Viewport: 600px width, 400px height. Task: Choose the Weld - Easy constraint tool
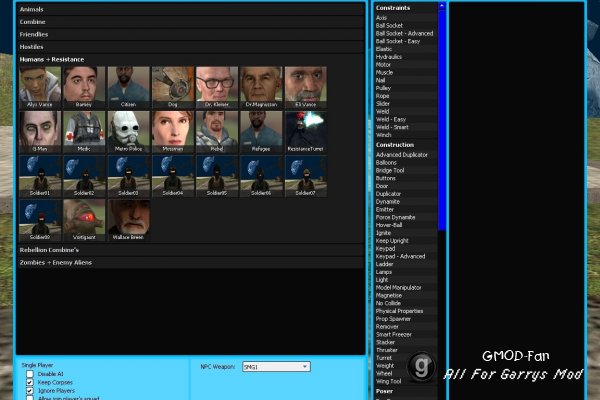[x=391, y=119]
